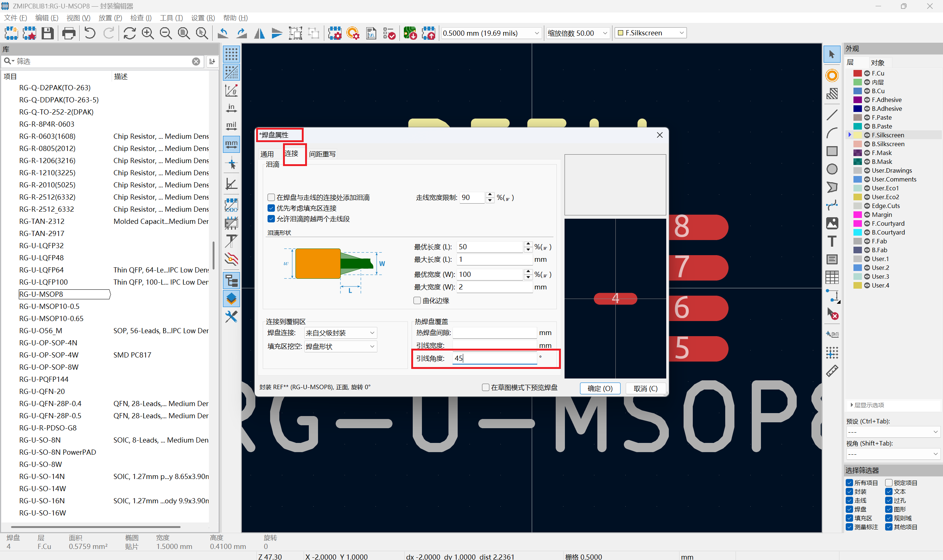The image size is (943, 560).
Task: Select the Measure ruler tool
Action: [x=832, y=371]
